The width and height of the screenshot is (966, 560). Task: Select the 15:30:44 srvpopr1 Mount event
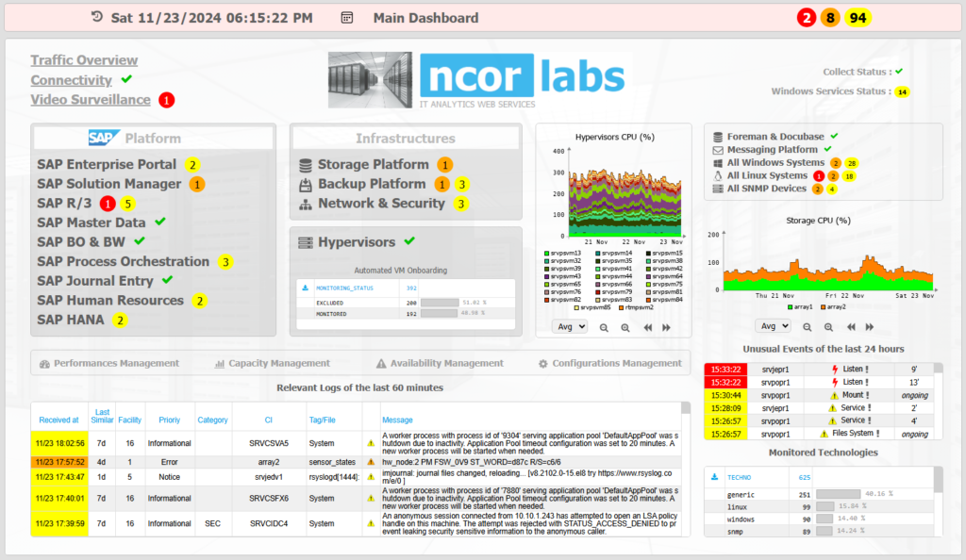819,395
